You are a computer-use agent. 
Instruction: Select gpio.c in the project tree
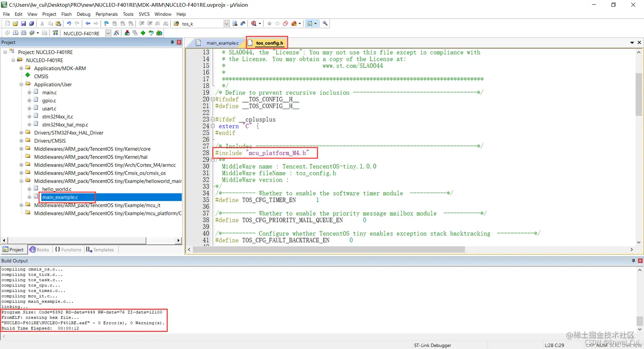click(x=49, y=101)
